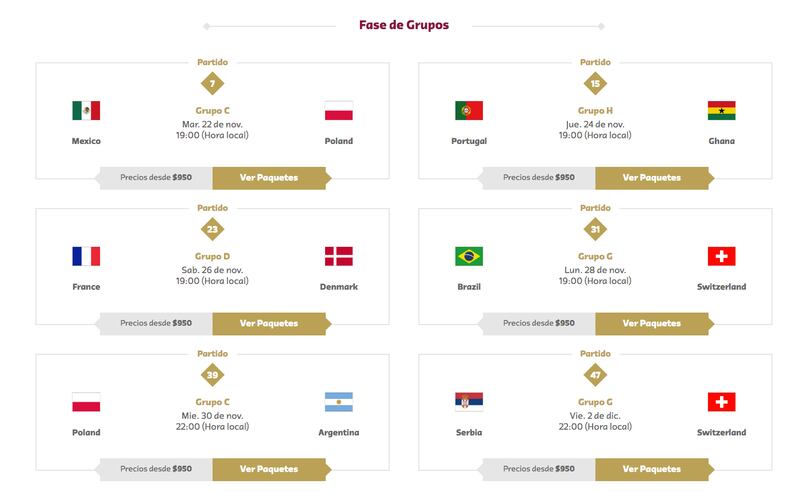The image size is (800, 492).
Task: Select the Argentina flag icon
Action: [x=339, y=402]
